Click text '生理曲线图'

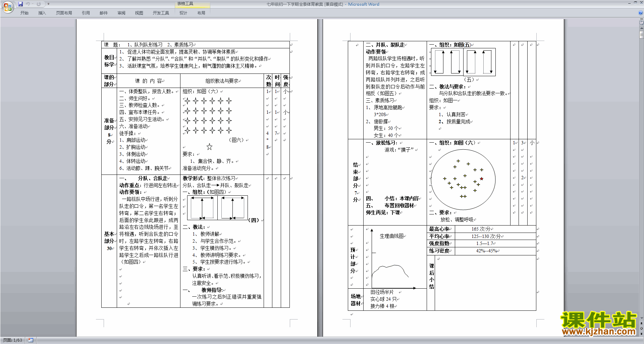tap(392, 236)
